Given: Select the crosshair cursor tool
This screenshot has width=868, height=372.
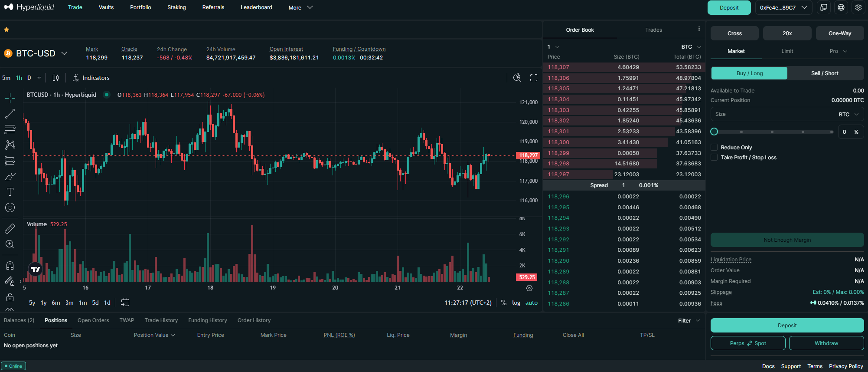Looking at the screenshot, I should click(x=10, y=98).
